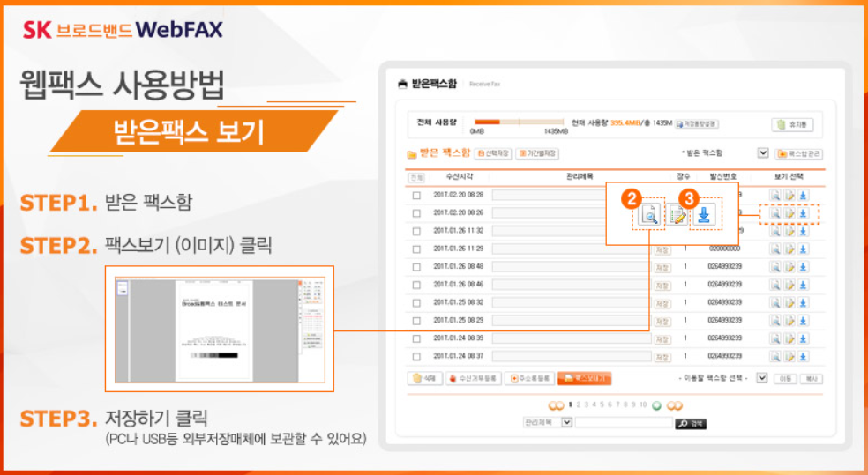The width and height of the screenshot is (868, 475).
Task: Toggle the 전체 select-all header box
Action: point(416,177)
